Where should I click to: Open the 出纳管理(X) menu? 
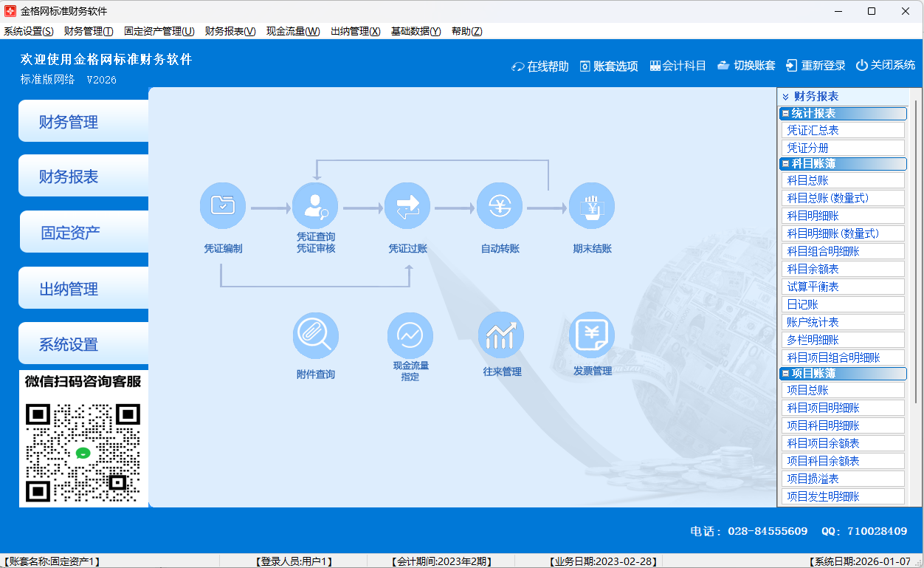pos(355,31)
